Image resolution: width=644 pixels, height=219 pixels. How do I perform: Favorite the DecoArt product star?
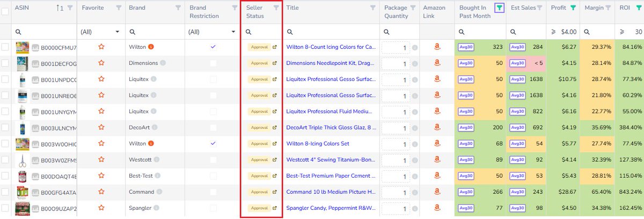pos(101,127)
